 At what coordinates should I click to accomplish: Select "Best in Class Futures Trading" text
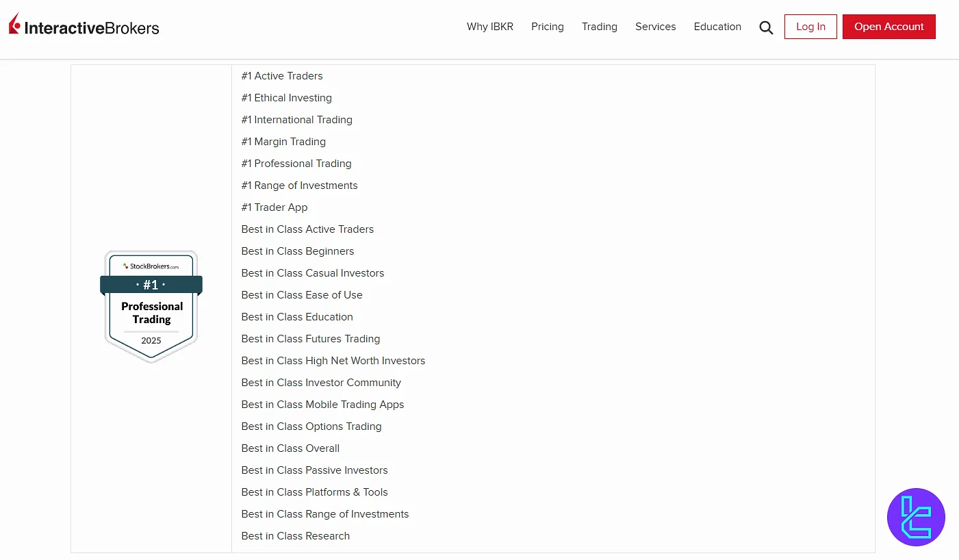pos(311,339)
